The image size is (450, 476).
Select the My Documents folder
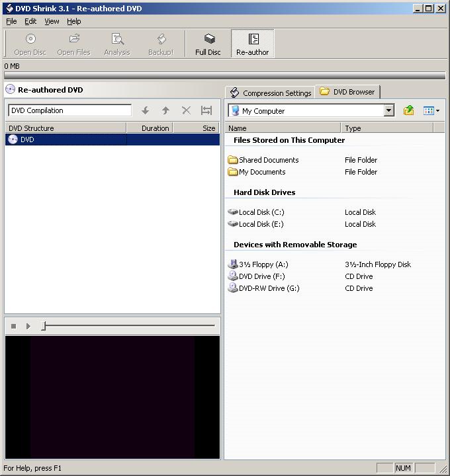(257, 172)
